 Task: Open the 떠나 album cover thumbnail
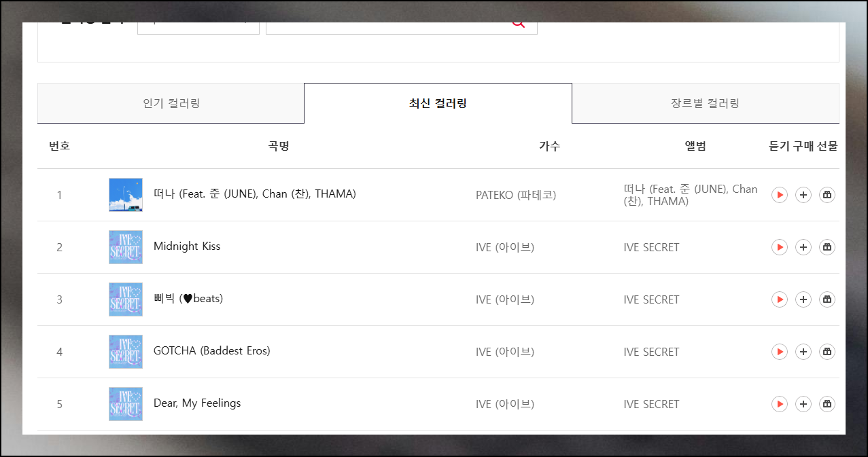pyautogui.click(x=126, y=195)
